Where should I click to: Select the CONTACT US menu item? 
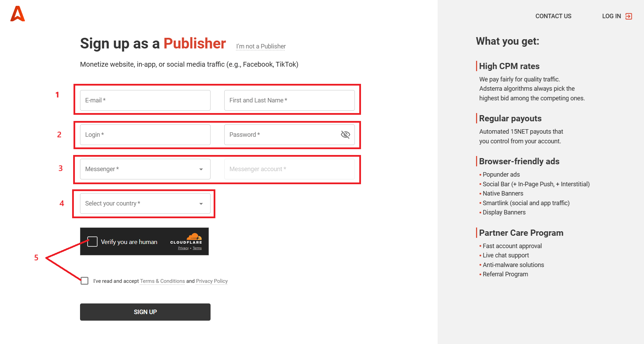coord(553,16)
